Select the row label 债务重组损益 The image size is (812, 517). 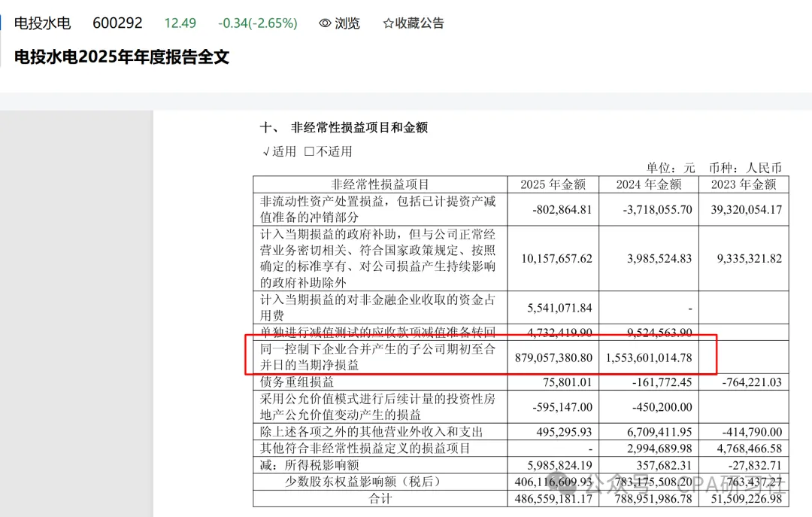coord(297,382)
